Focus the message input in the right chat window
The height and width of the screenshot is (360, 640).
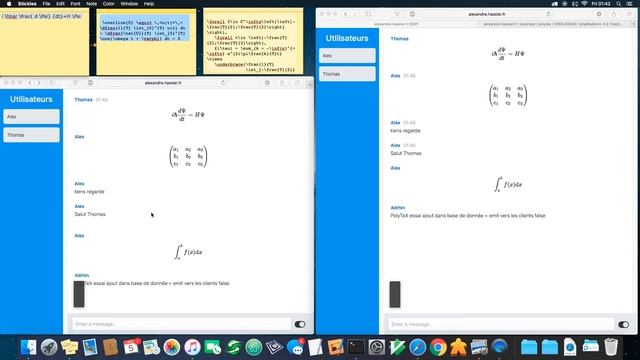click(501, 324)
